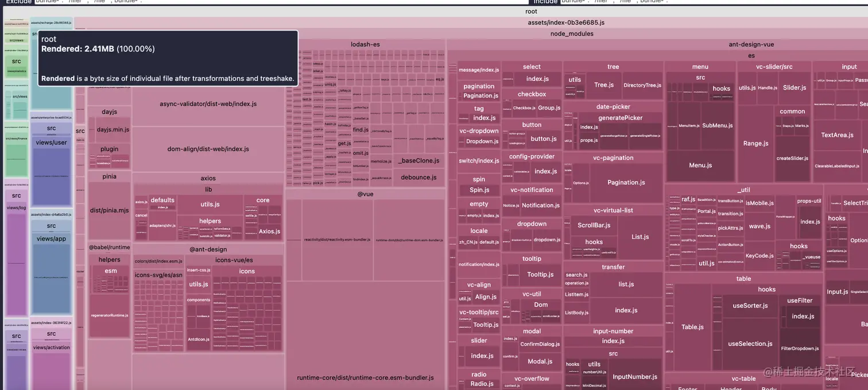Click find.js in lodash-es
Screen dimensions: 868x390
361,130
